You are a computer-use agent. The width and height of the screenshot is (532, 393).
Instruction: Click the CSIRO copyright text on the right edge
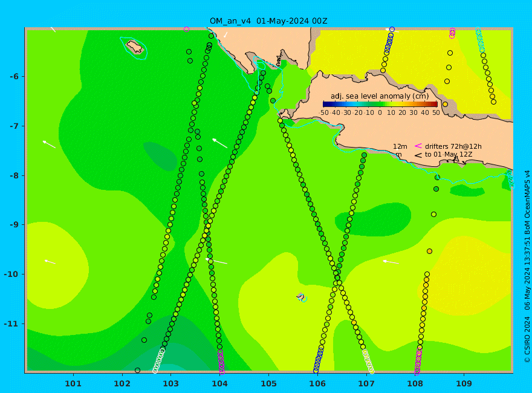[x=527, y=267]
